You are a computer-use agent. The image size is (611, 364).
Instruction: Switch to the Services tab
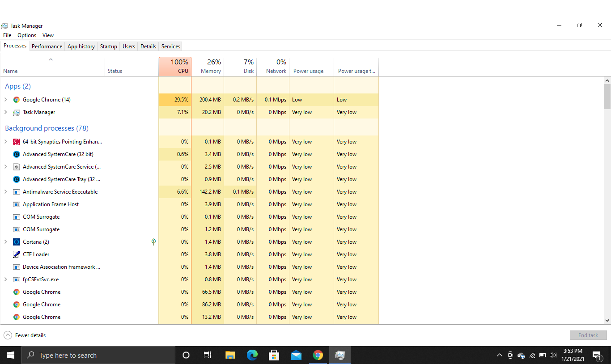coord(171,47)
